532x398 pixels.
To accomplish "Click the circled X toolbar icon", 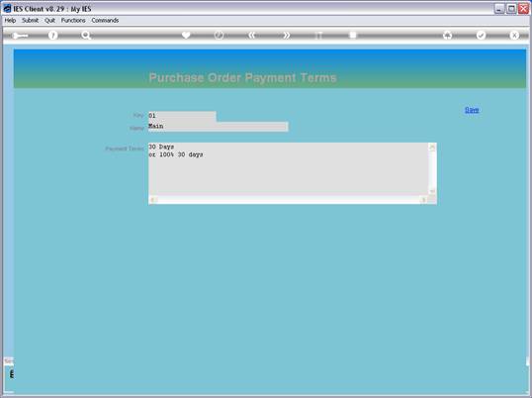I will (x=514, y=35).
